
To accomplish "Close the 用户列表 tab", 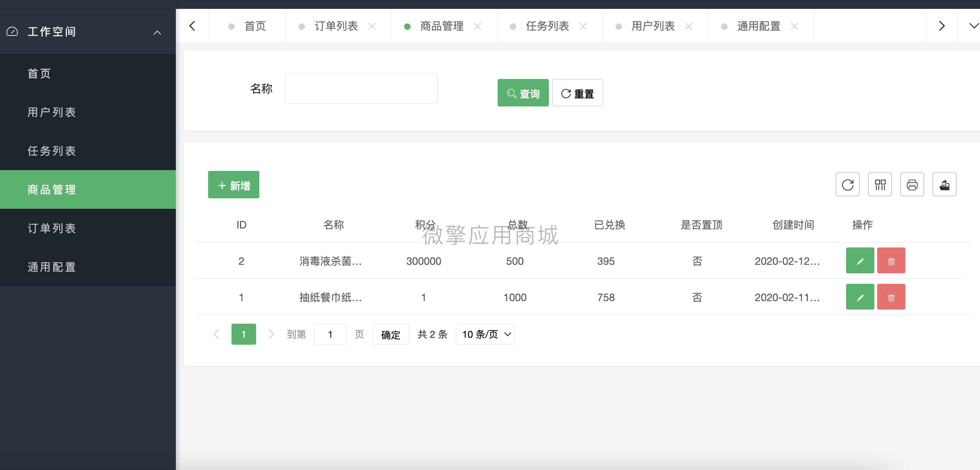I will click(689, 26).
